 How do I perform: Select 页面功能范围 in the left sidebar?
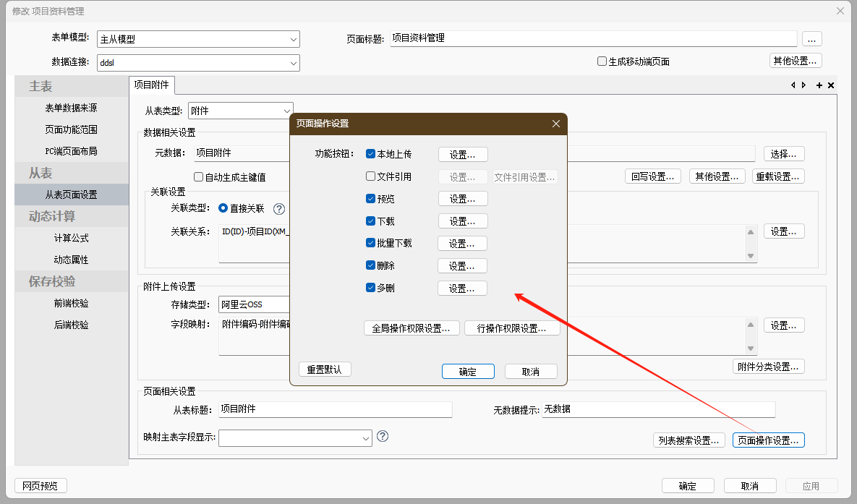point(71,129)
